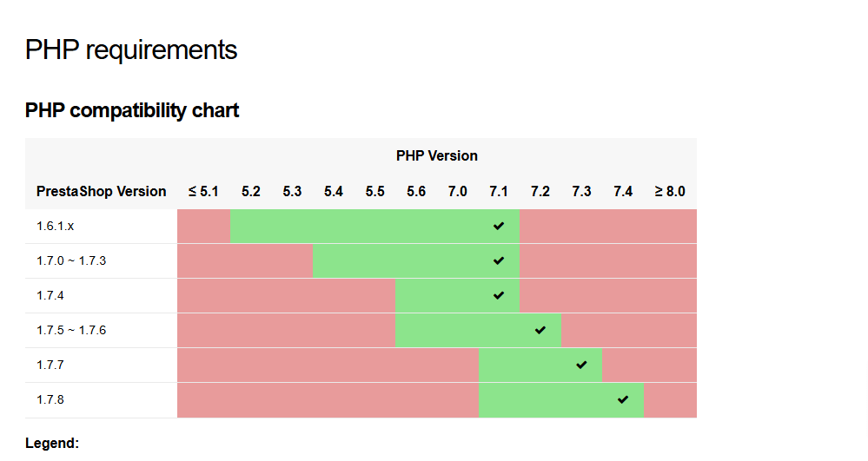Click the PHP Version table header

(437, 156)
